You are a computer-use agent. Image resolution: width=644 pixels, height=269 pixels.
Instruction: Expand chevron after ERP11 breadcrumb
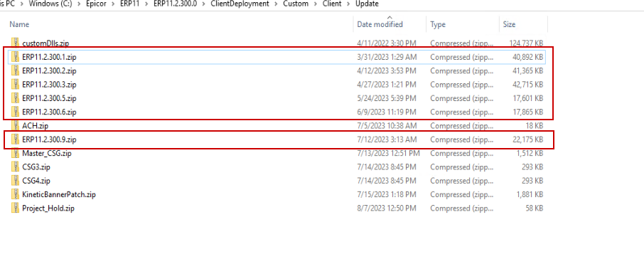tap(147, 4)
